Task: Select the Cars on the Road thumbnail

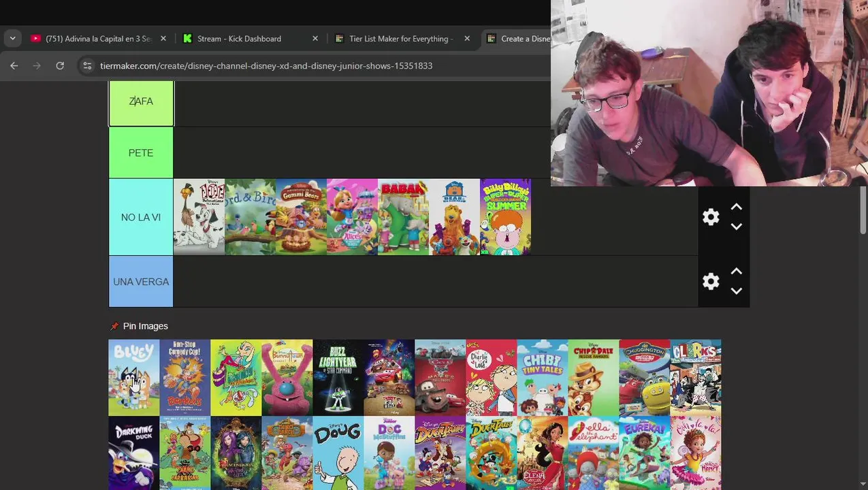Action: [389, 378]
